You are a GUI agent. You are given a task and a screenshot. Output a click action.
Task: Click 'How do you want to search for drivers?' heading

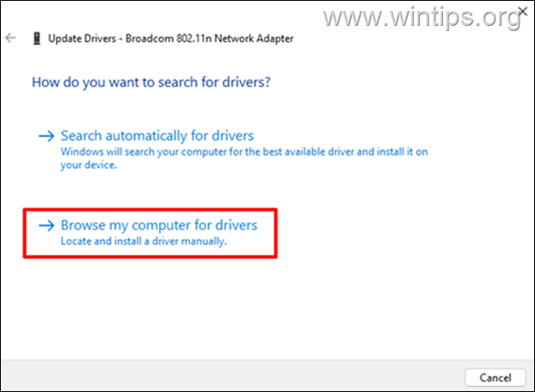pyautogui.click(x=151, y=83)
